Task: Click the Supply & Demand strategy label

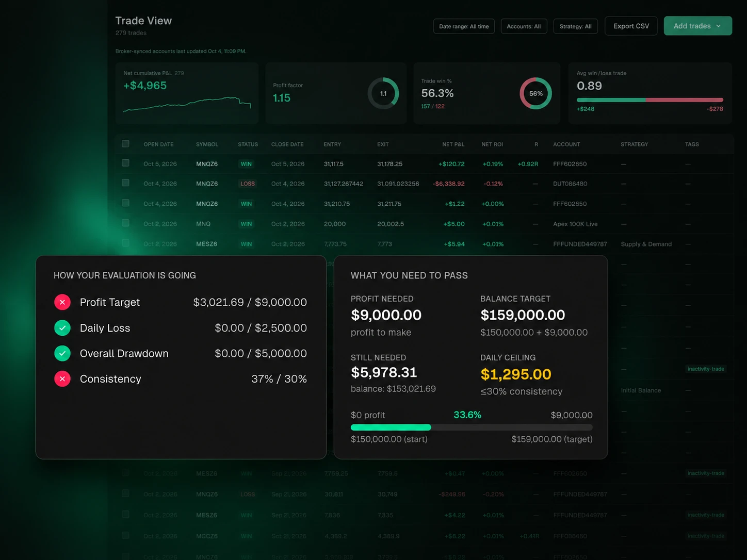Action: pos(646,244)
